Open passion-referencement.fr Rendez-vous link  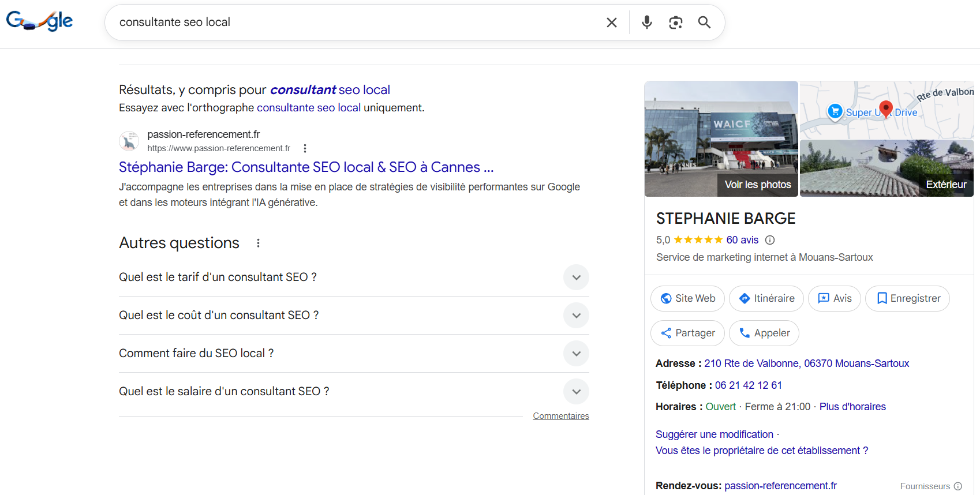click(x=780, y=486)
